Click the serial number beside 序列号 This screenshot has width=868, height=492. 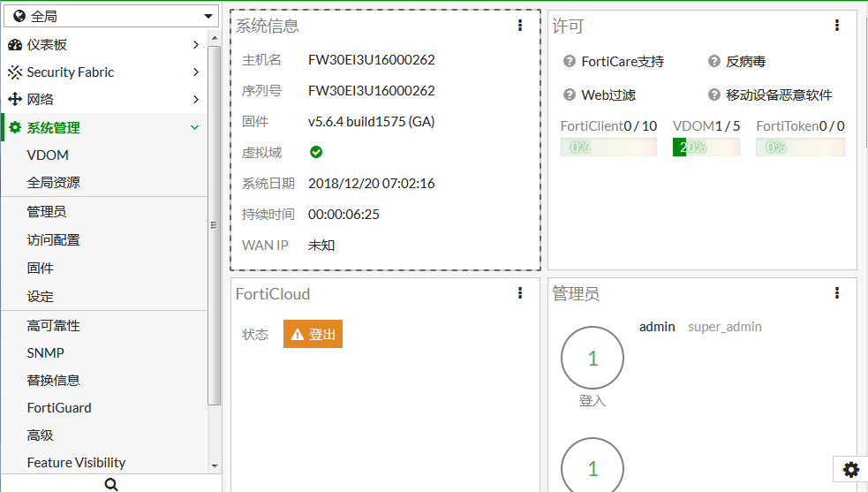point(372,91)
